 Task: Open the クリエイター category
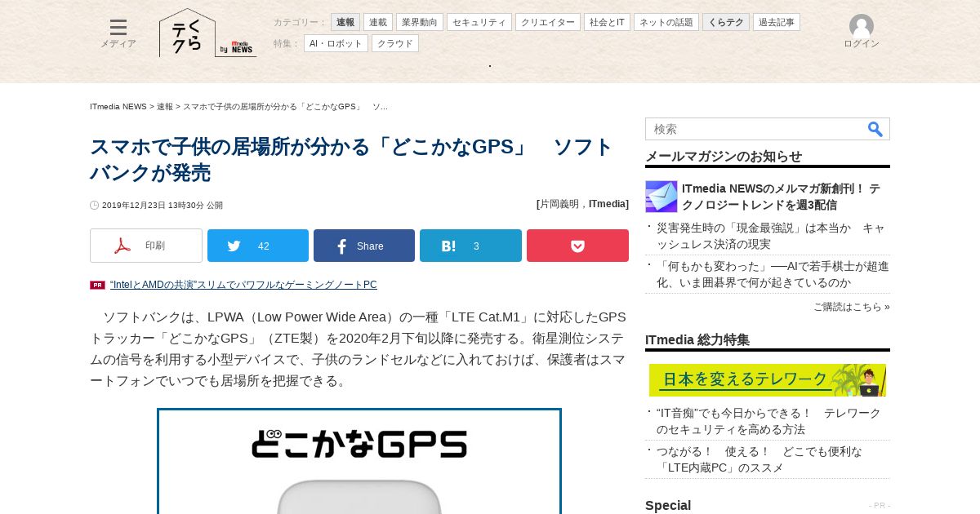548,22
